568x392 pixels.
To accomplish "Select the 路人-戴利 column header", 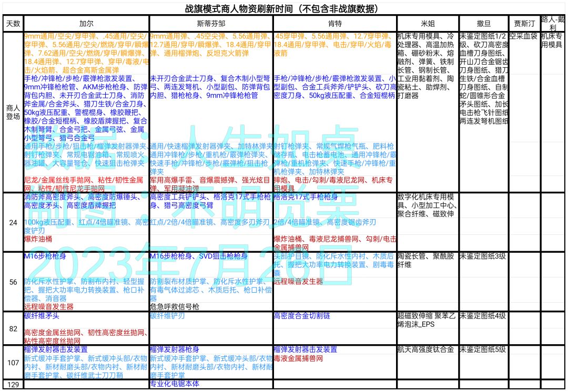I will pyautogui.click(x=553, y=23).
